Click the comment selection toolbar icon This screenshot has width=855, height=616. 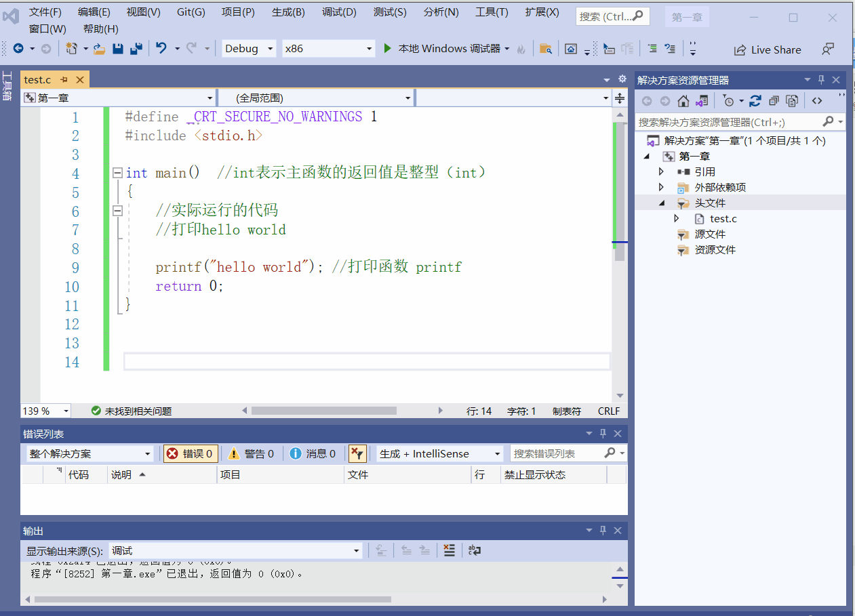pos(670,48)
